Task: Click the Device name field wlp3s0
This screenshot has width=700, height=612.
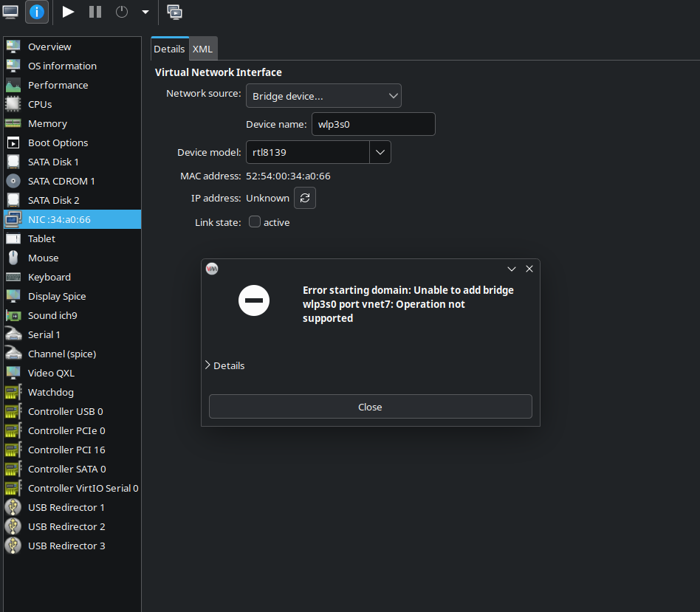Action: click(x=373, y=124)
